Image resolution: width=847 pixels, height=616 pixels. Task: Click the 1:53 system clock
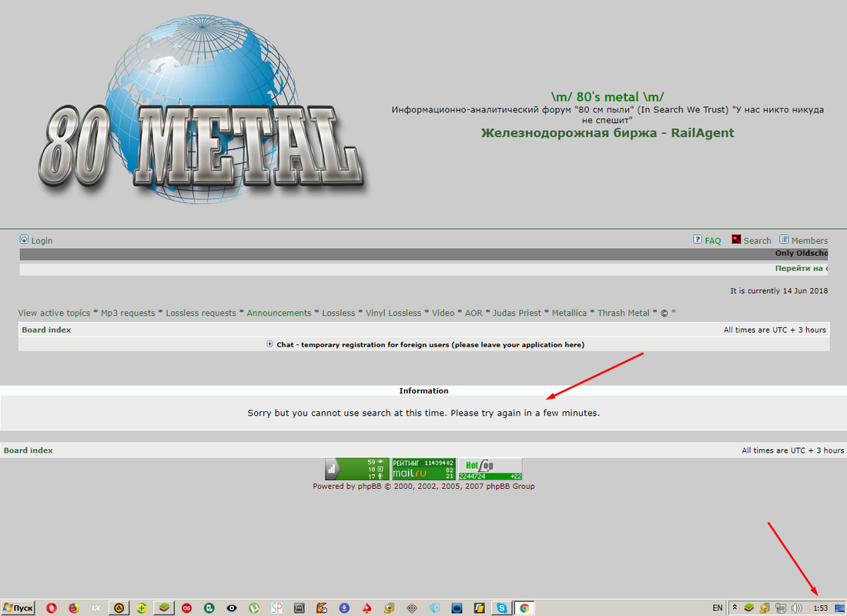coord(821,608)
